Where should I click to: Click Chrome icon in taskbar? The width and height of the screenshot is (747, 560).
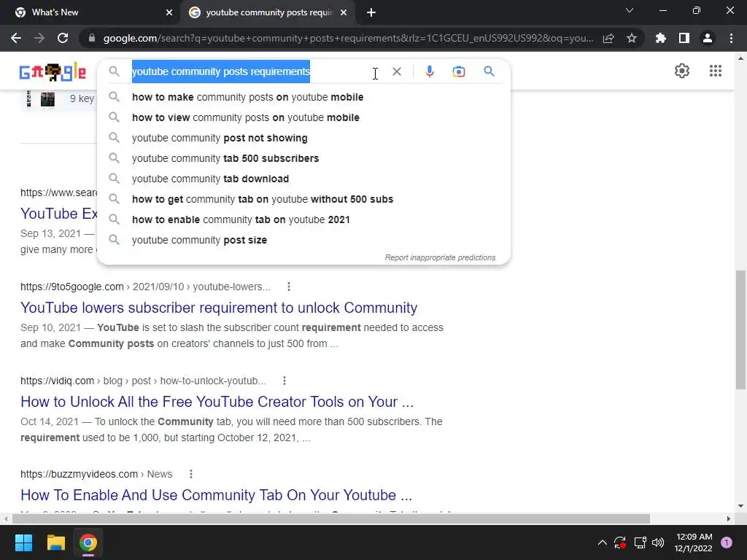pyautogui.click(x=88, y=542)
